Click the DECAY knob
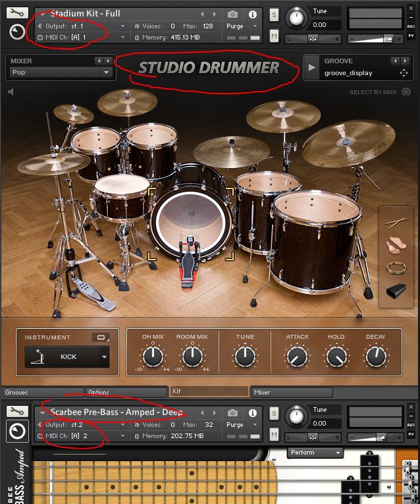Image resolution: width=420 pixels, height=504 pixels. [x=376, y=356]
